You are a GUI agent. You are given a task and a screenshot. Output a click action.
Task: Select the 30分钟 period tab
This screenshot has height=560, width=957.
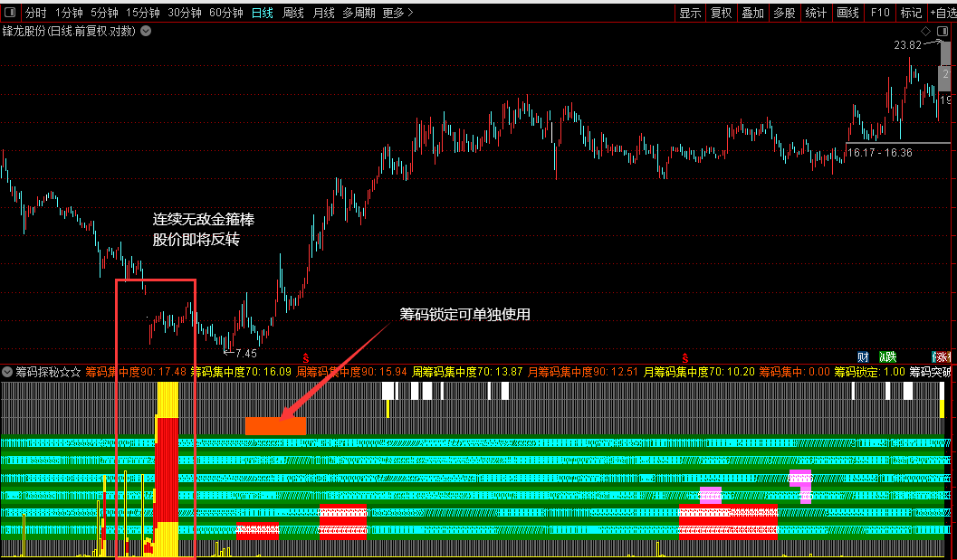(185, 13)
